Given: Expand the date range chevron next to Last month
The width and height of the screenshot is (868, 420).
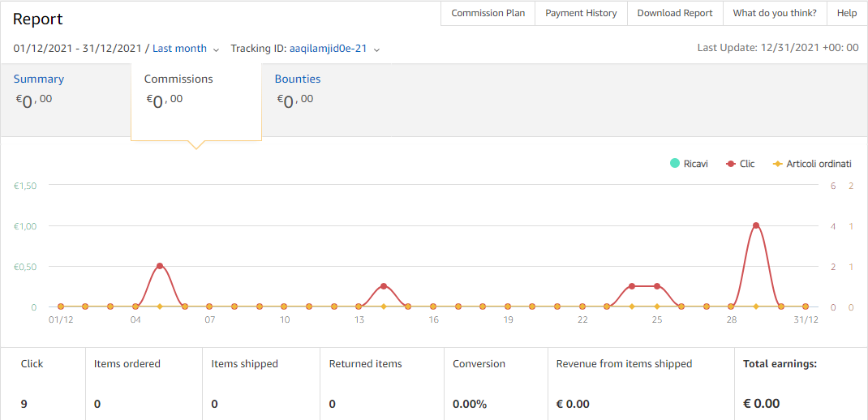Looking at the screenshot, I should click(x=216, y=49).
